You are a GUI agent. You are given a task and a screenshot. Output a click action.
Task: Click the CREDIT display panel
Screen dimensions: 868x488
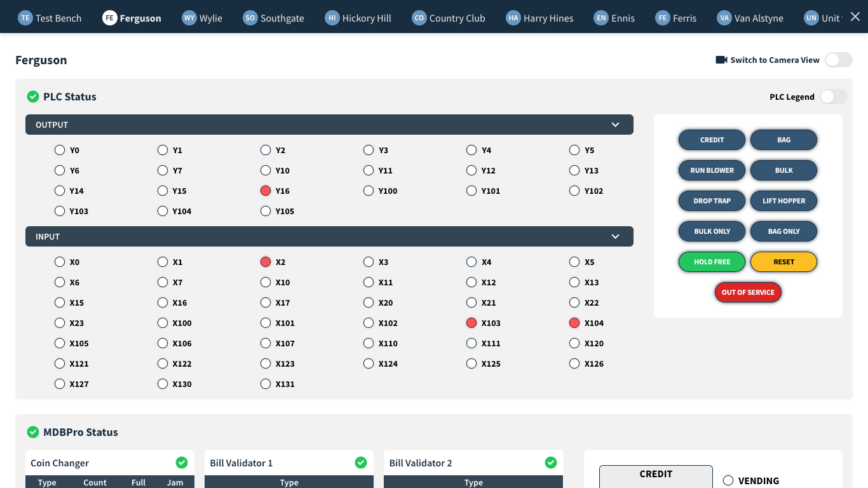point(655,476)
